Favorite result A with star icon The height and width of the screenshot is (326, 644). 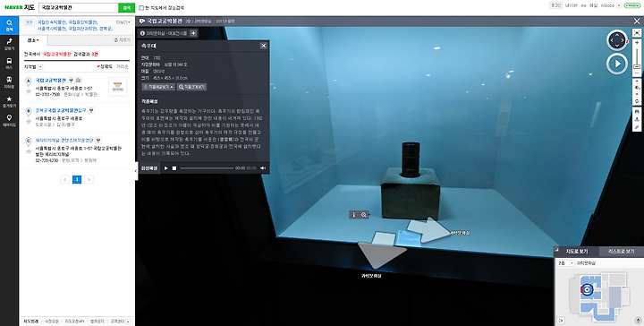29,91
